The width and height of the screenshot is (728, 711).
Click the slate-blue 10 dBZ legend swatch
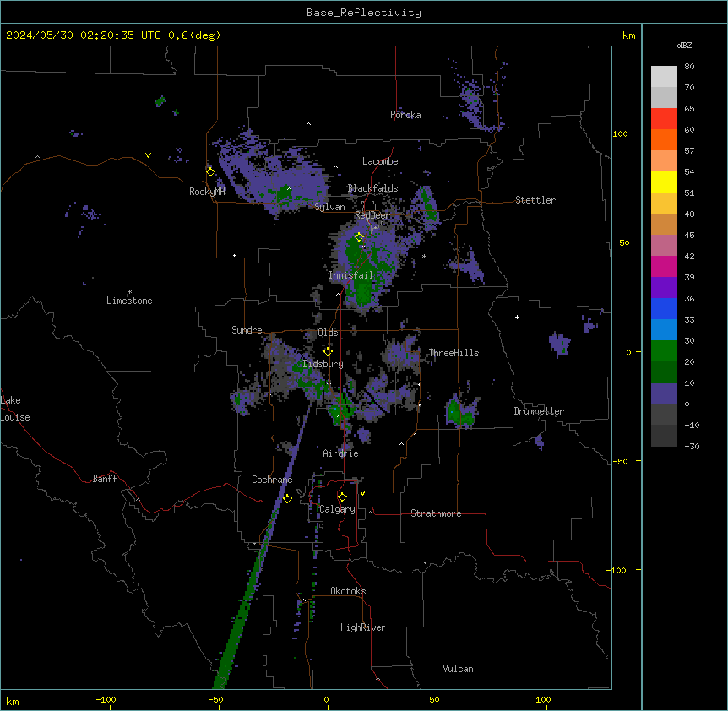click(x=664, y=393)
